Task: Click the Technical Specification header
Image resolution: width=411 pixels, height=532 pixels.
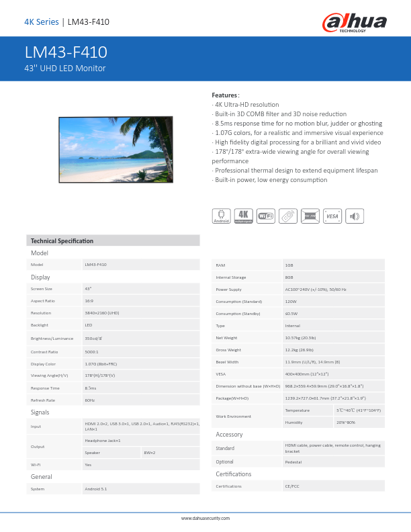Action: [x=62, y=240]
